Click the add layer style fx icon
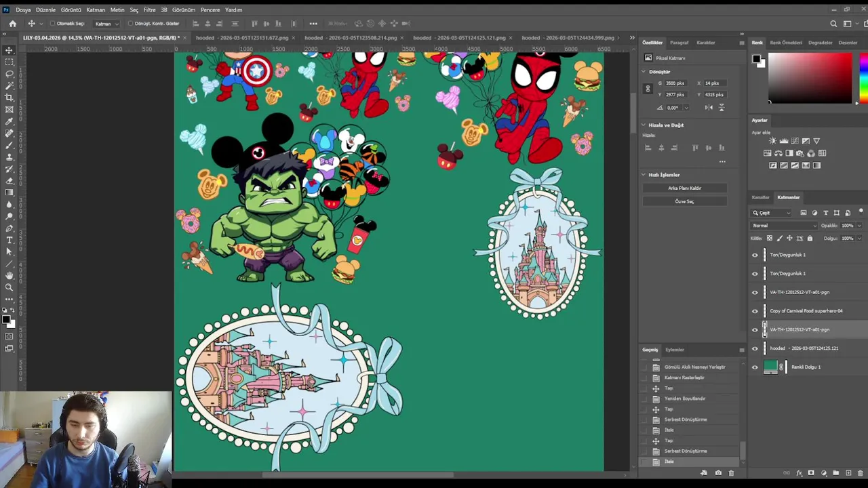The height and width of the screenshot is (488, 868). click(x=800, y=473)
